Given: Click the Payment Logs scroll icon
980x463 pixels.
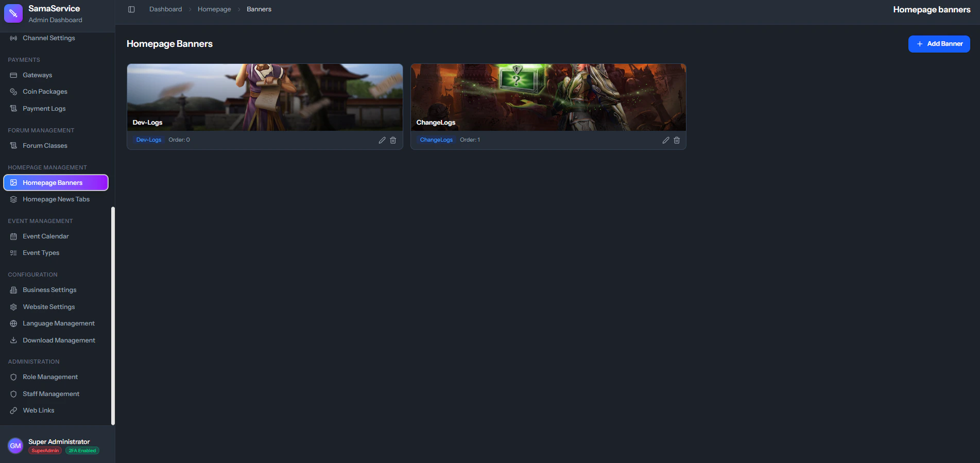Looking at the screenshot, I should point(13,109).
